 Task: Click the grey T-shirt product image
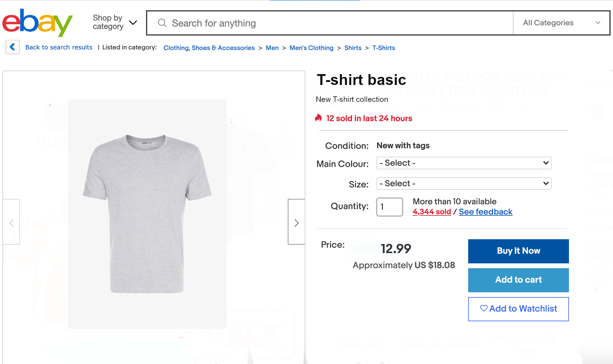147,214
